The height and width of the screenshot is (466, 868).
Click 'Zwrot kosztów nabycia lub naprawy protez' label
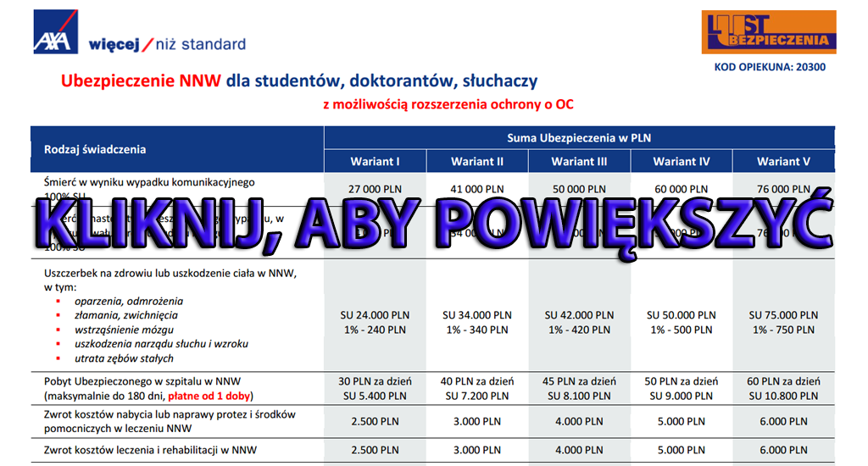(x=170, y=414)
